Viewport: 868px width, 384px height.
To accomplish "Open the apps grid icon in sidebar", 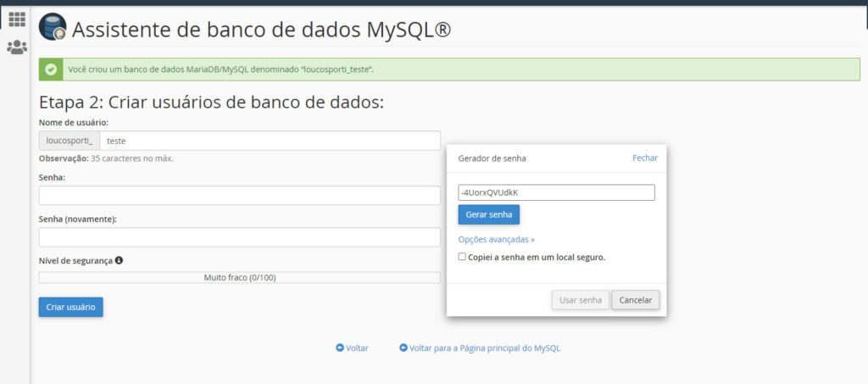I will click(x=16, y=19).
